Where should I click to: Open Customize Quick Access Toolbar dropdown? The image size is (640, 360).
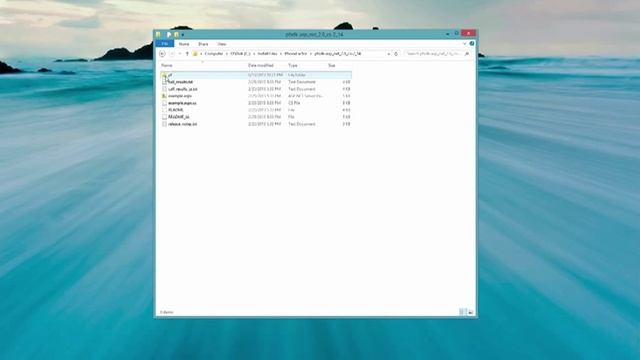[182, 35]
